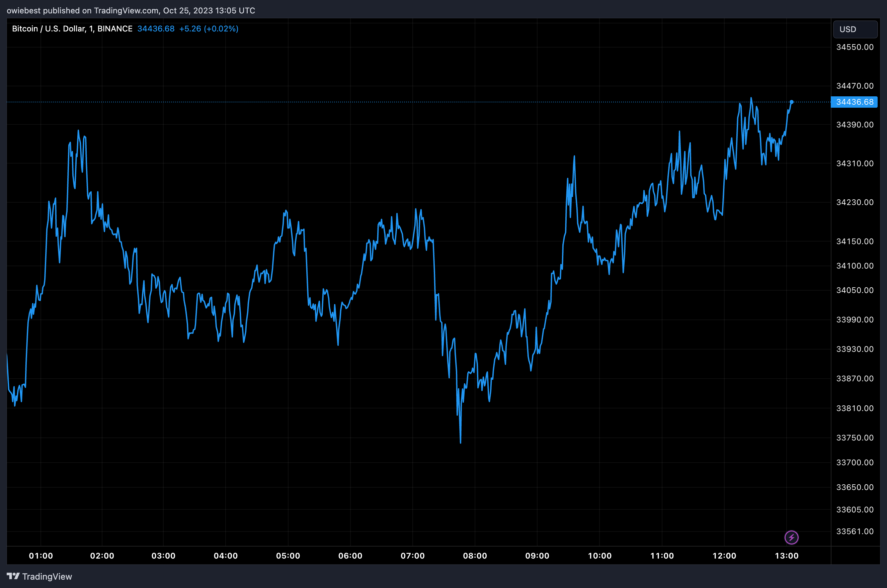The width and height of the screenshot is (887, 588).
Task: Click the 10:00 time axis label
Action: (x=599, y=556)
